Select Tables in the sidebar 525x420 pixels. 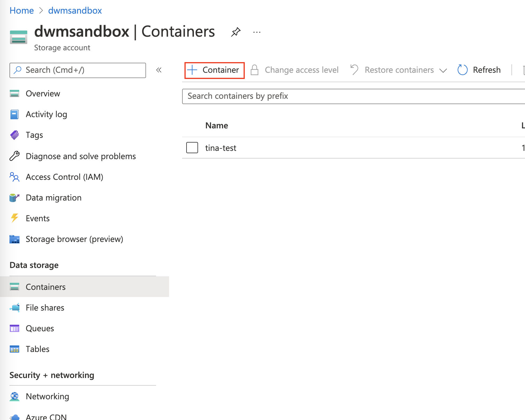38,349
